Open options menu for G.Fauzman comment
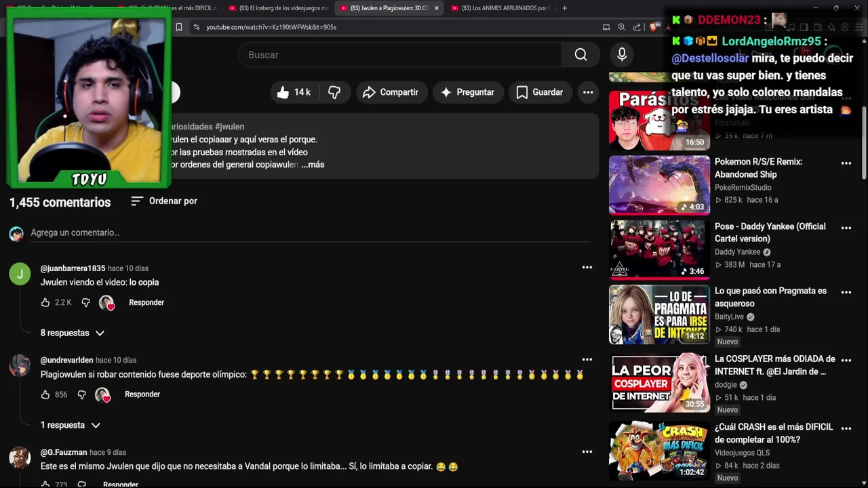 pos(587,451)
